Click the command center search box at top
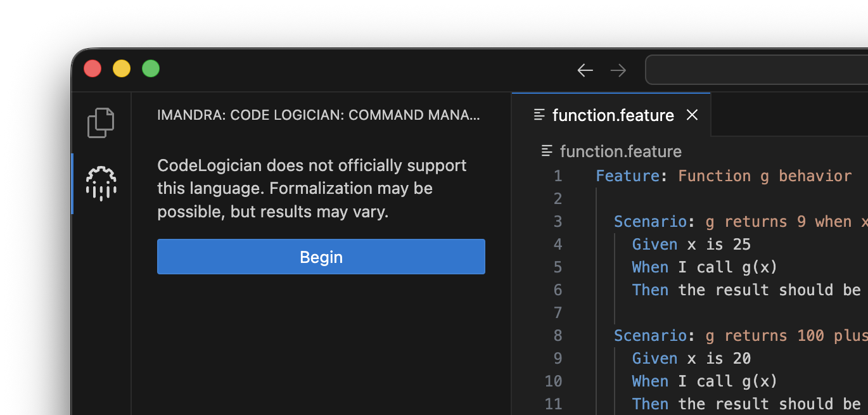Image resolution: width=868 pixels, height=415 pixels. pyautogui.click(x=754, y=70)
